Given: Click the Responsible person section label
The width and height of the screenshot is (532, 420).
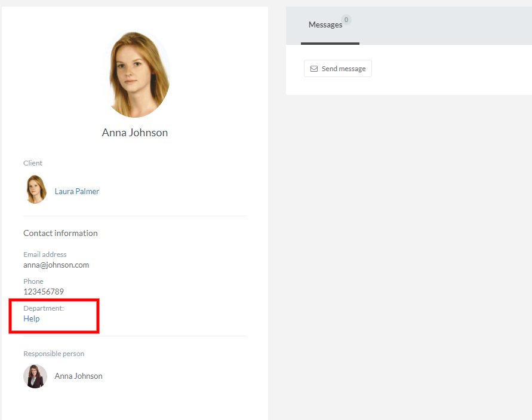Looking at the screenshot, I should 54,354.
